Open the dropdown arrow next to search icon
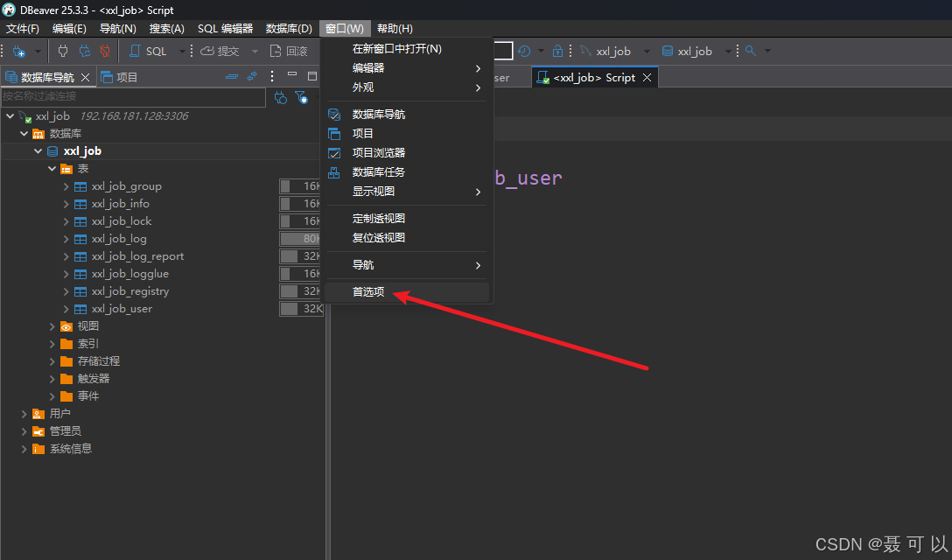Viewport: 952px width, 560px height. click(767, 51)
